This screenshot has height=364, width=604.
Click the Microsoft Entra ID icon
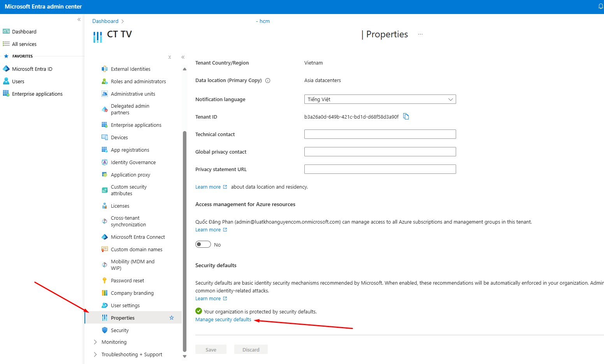[x=6, y=69]
